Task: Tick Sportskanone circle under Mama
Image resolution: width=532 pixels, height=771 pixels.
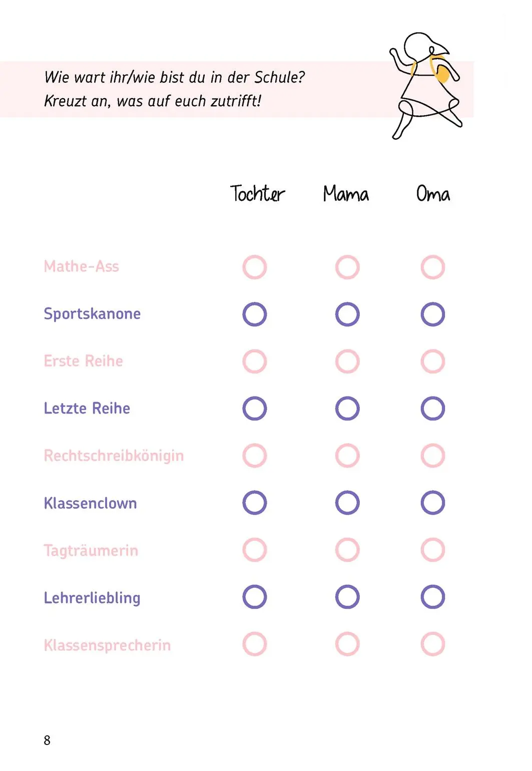Action: [347, 314]
